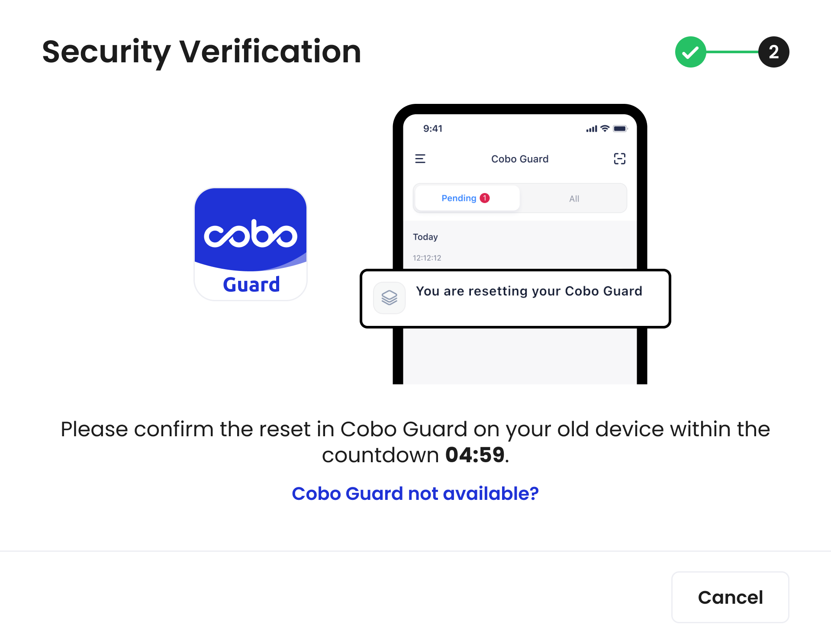Click the stacked layers icon on the notification
Image resolution: width=831 pixels, height=644 pixels.
[389, 298]
